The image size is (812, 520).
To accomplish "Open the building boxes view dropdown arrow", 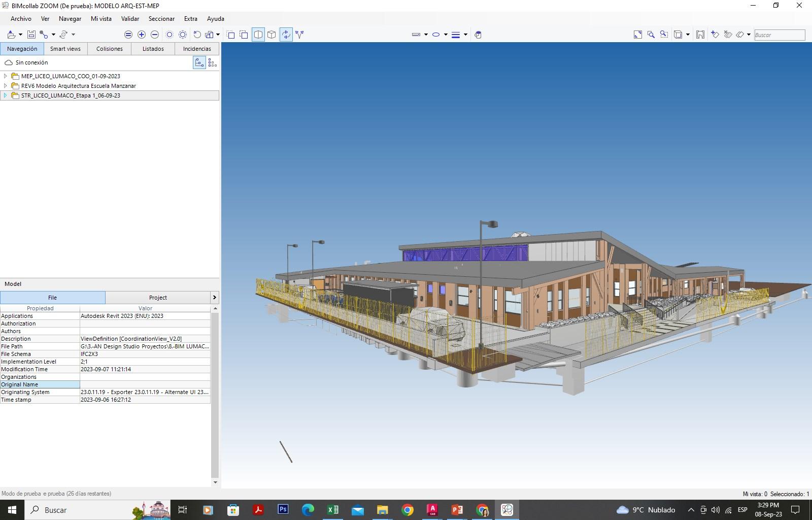I will point(218,35).
